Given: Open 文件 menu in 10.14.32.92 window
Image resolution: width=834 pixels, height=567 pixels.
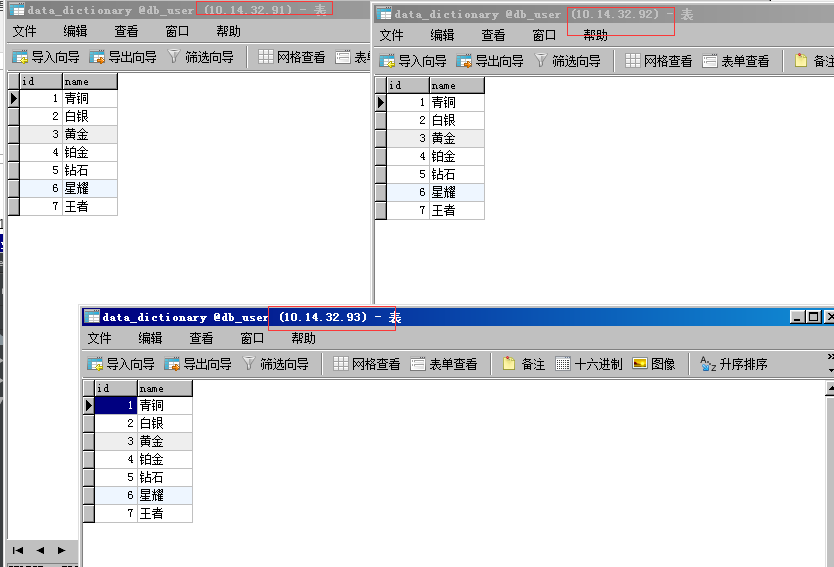Looking at the screenshot, I should point(391,35).
